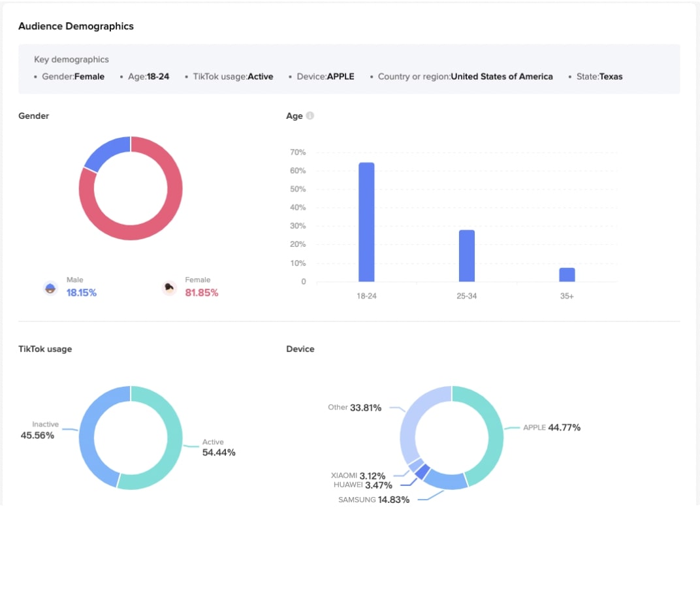
Task: Click the 35+ age bar
Action: (567, 274)
